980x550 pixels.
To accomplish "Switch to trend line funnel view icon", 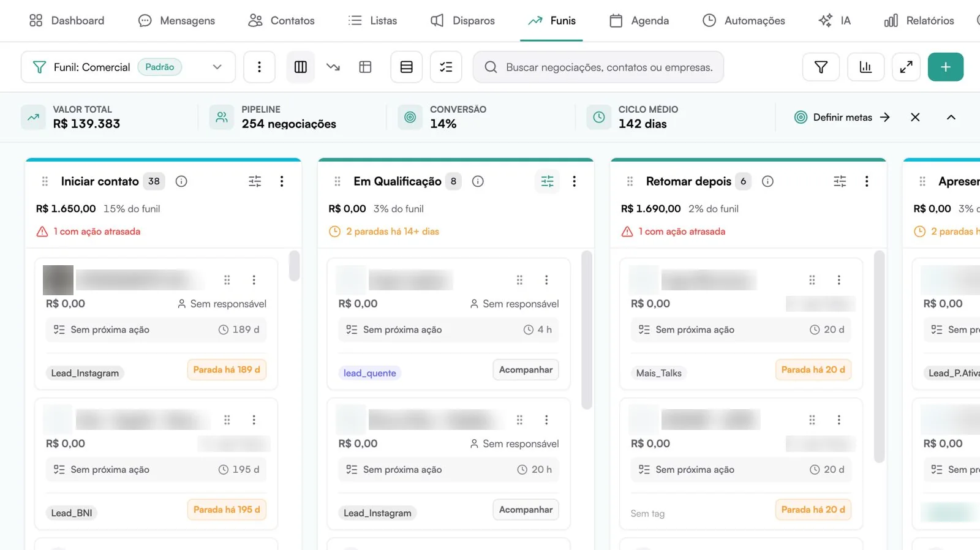I will coord(333,67).
